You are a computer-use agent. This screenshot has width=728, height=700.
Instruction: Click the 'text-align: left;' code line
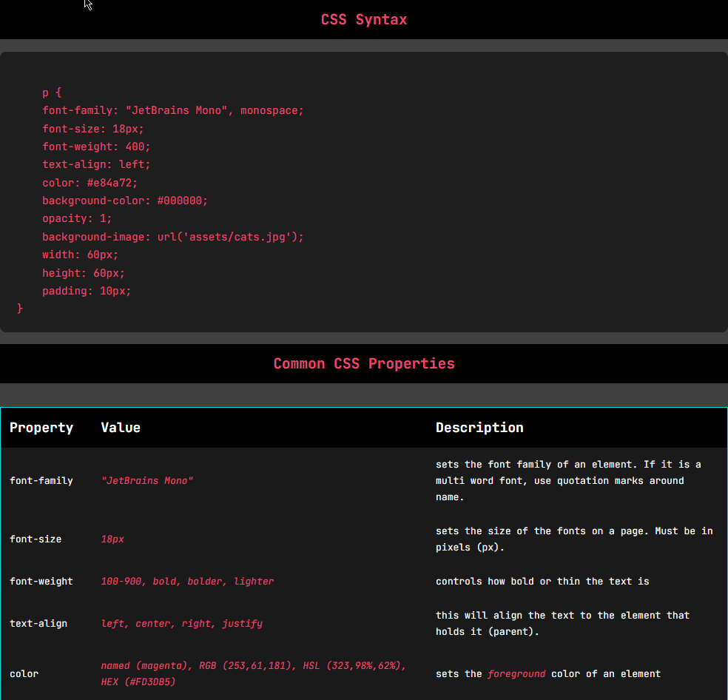pyautogui.click(x=96, y=164)
